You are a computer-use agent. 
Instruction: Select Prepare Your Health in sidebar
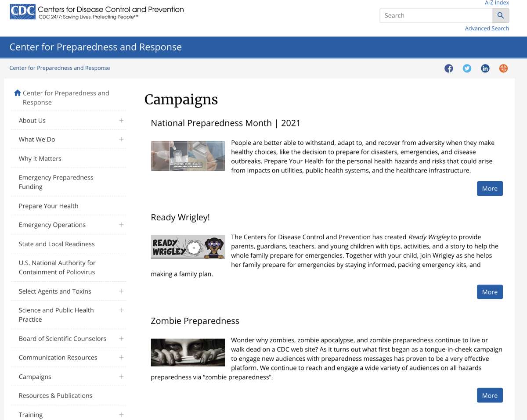pos(48,206)
